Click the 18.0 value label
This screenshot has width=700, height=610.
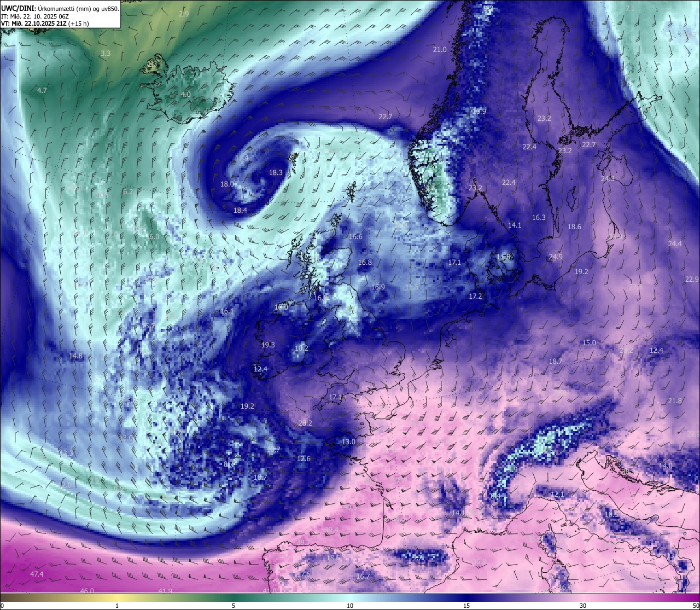[x=227, y=184]
